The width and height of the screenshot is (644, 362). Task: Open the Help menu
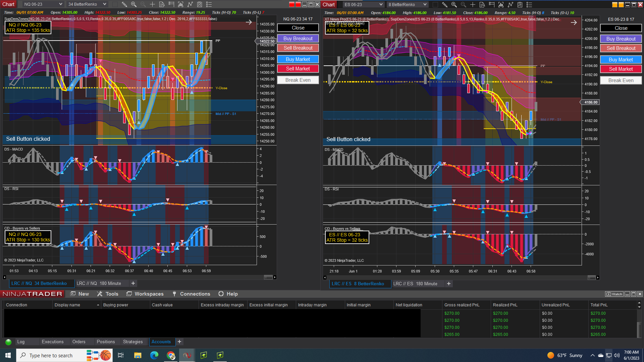(228, 294)
